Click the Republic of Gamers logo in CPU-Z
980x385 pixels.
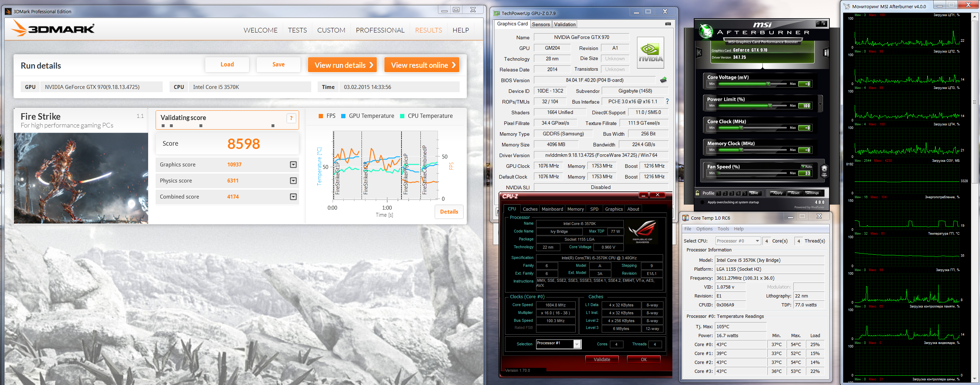pos(642,231)
